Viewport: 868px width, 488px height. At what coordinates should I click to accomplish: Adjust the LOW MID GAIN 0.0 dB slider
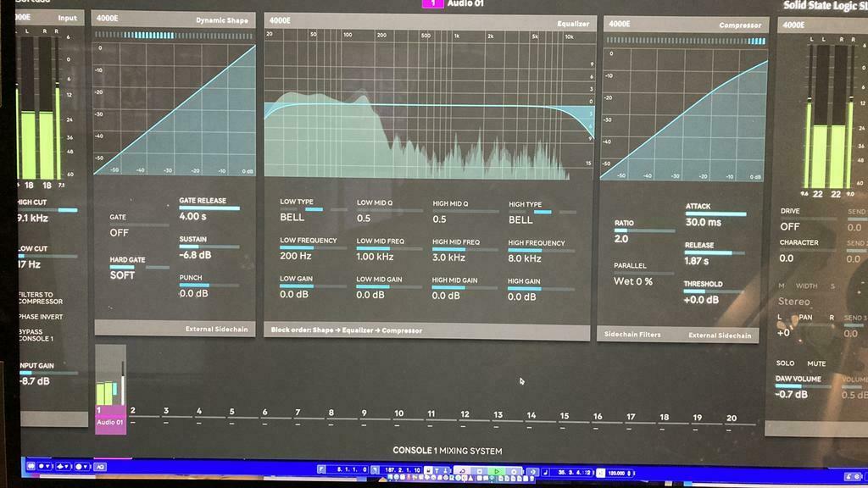(x=389, y=287)
